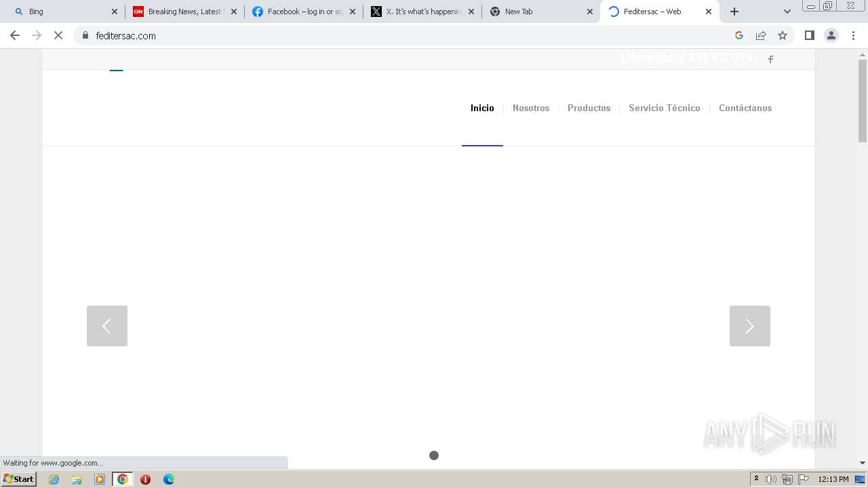The height and width of the screenshot is (488, 868).
Task: Bookmark this page with the star icon
Action: (x=783, y=35)
